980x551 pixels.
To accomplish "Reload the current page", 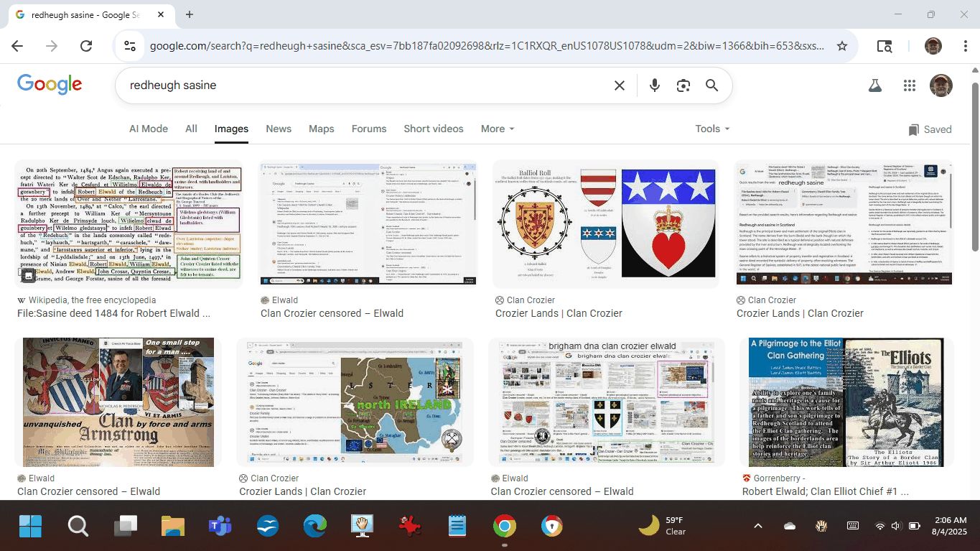I will [86, 46].
